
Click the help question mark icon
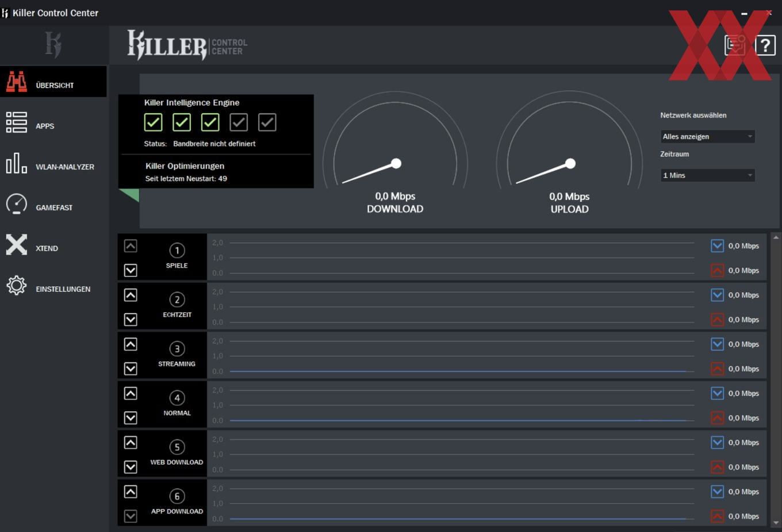(x=765, y=45)
